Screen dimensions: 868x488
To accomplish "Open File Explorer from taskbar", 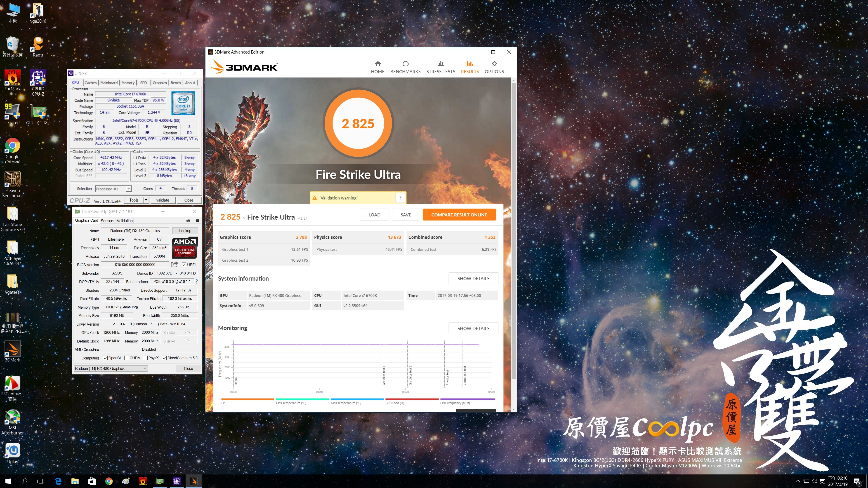I will click(75, 481).
